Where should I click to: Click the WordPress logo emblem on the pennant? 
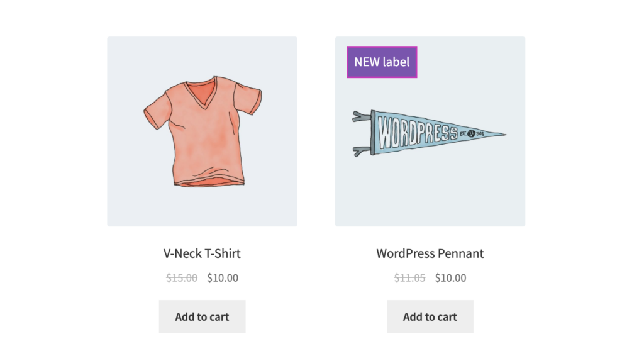[x=472, y=133]
